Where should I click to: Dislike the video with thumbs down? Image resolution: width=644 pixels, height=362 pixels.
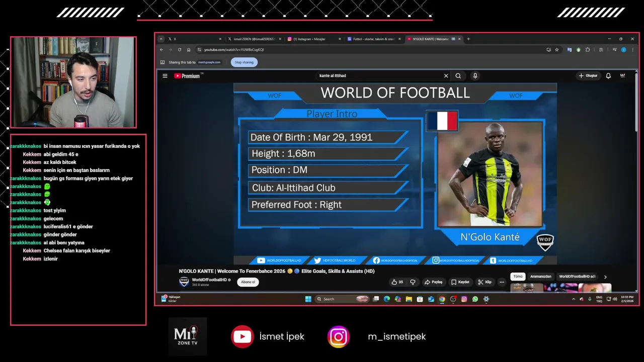click(413, 282)
